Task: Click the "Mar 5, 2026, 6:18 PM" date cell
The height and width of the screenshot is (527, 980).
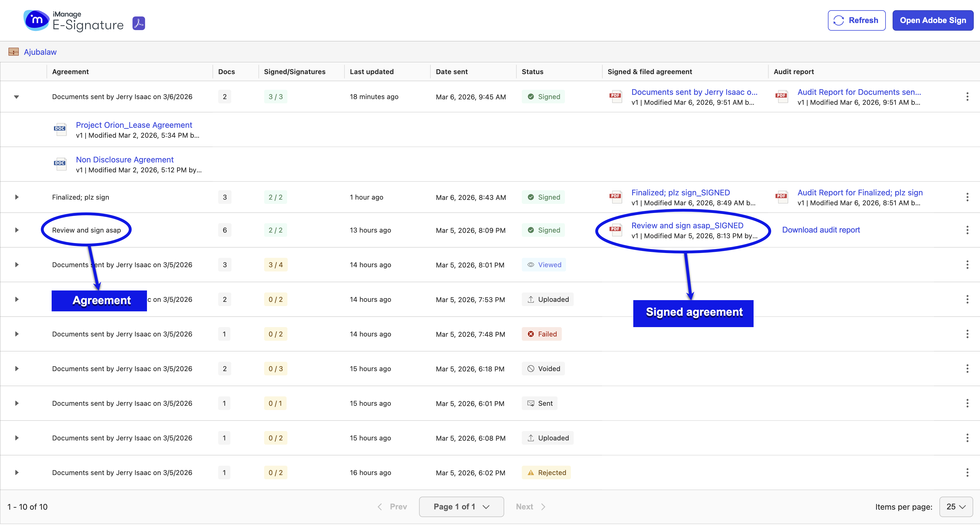Action: [470, 369]
